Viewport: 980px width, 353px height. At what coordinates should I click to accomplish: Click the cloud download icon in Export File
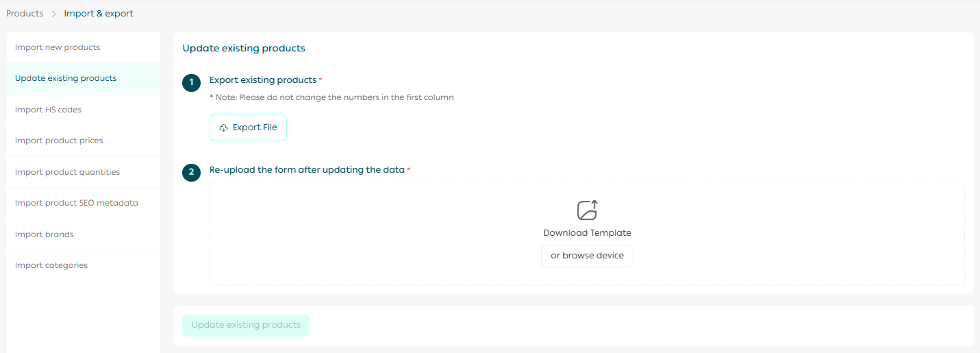(223, 128)
